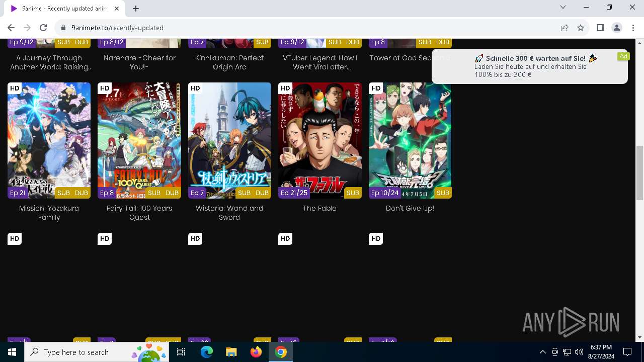Open VTuber Legend: How I Went Viral title
644x362 pixels.
pos(319,62)
